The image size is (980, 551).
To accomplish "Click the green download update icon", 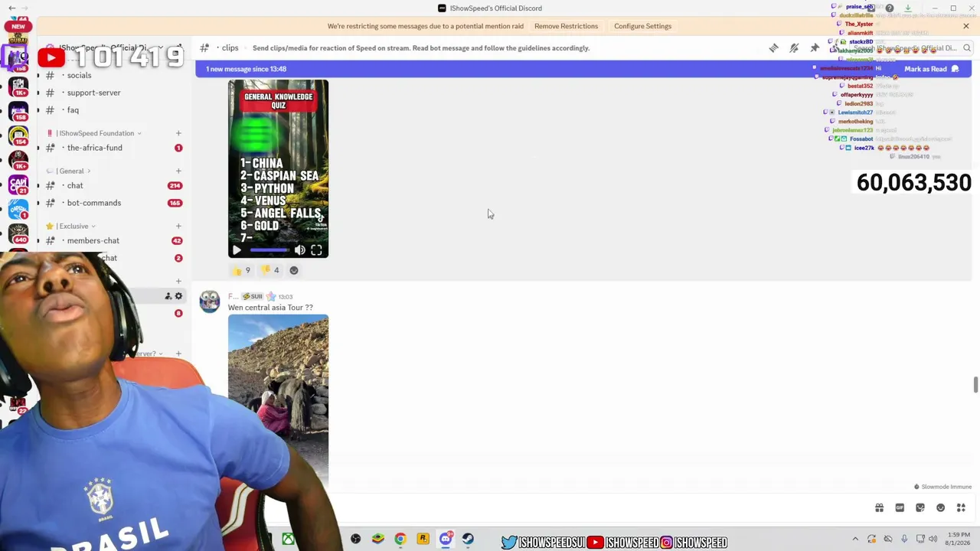I will [908, 8].
